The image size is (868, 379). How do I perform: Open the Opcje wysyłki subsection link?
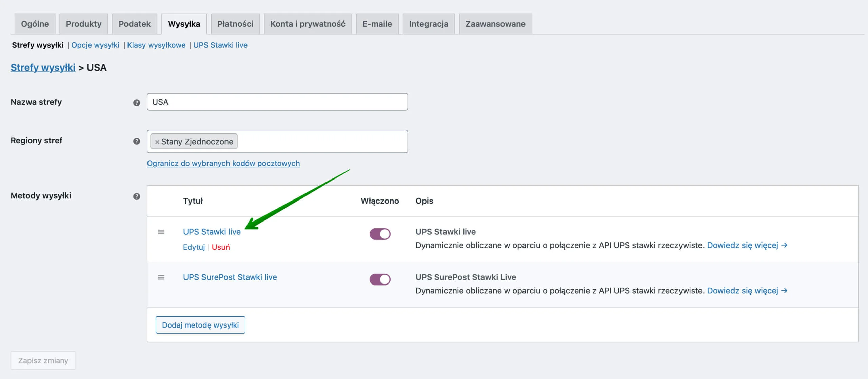[x=95, y=45]
